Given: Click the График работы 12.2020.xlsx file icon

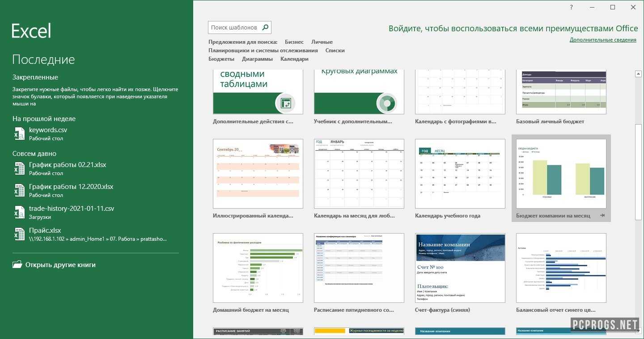Looking at the screenshot, I should tap(19, 190).
